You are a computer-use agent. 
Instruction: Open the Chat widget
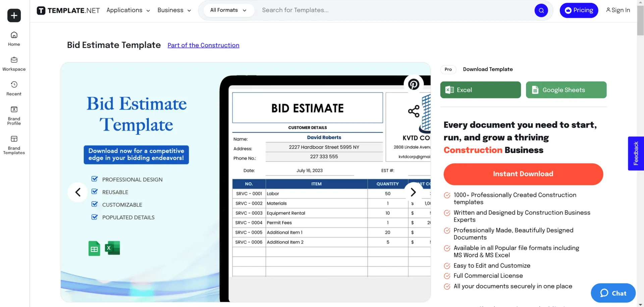click(x=613, y=293)
